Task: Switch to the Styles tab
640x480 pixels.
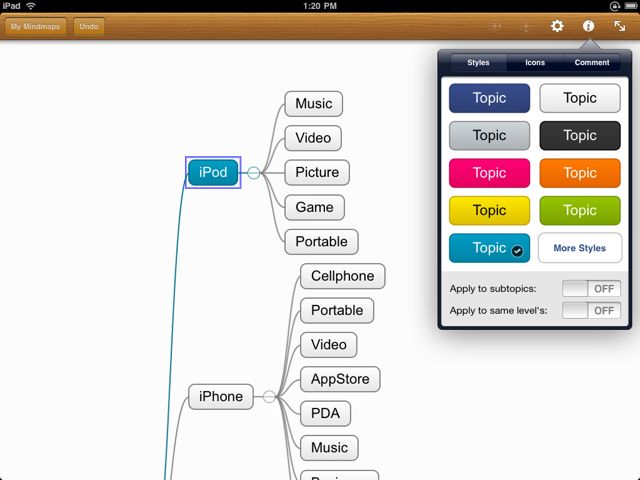Action: (x=478, y=62)
